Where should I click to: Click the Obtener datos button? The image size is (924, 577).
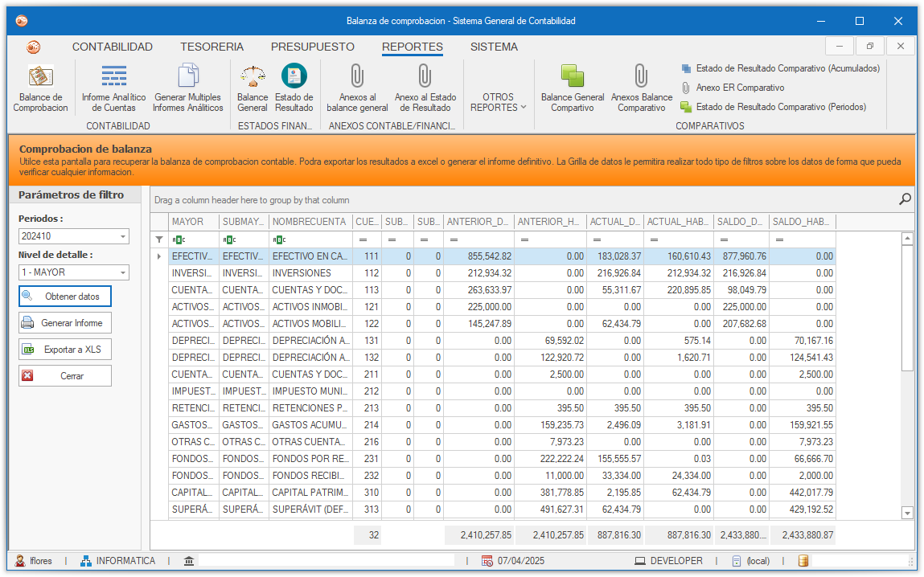pos(65,297)
